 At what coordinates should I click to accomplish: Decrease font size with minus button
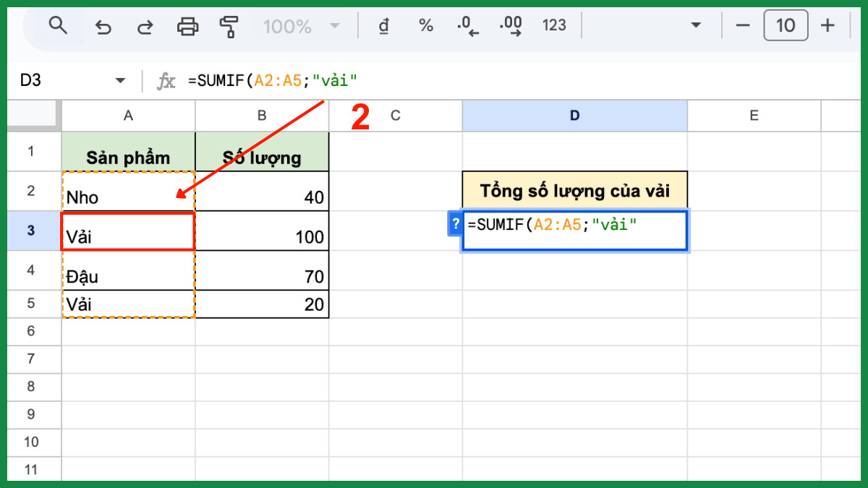[743, 27]
